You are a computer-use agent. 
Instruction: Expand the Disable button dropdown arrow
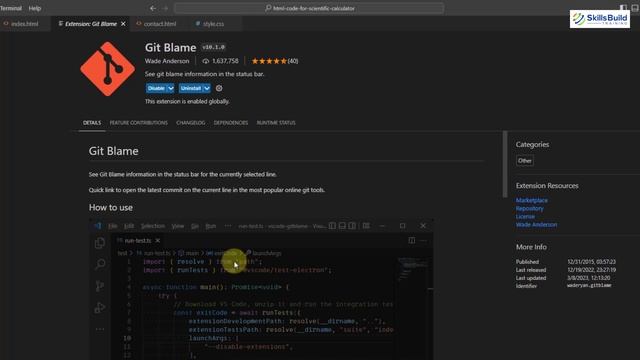(x=171, y=88)
